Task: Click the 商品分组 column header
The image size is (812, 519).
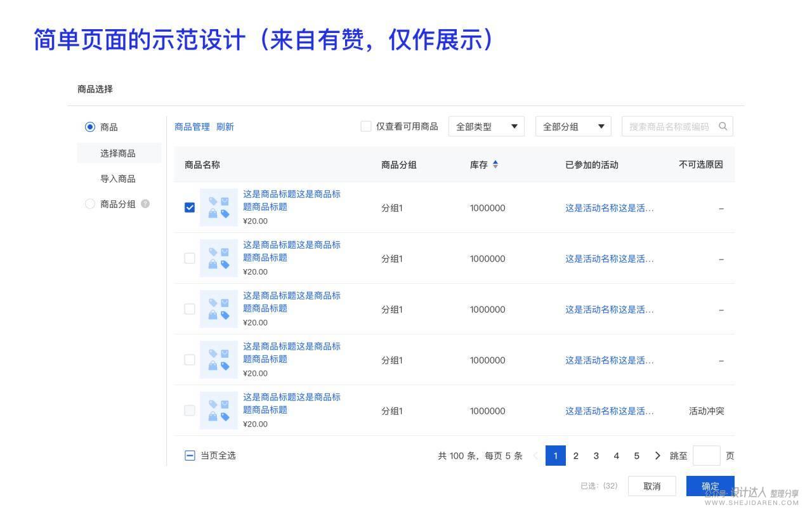Action: [x=399, y=165]
